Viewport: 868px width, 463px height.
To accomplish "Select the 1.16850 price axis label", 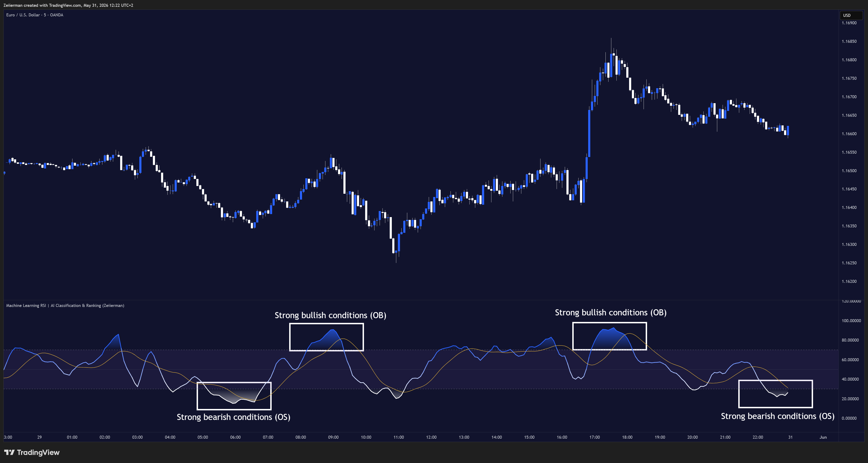I will coord(849,41).
